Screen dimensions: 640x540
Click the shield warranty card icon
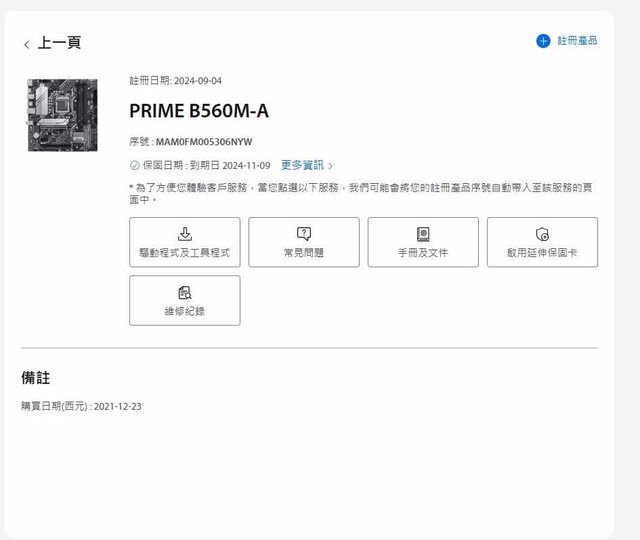click(542, 234)
